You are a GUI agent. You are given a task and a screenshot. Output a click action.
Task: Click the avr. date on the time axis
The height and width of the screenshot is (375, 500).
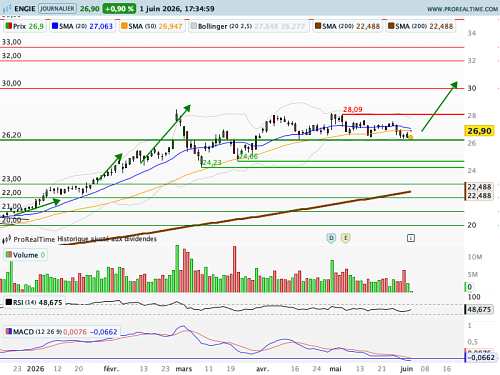262,369
